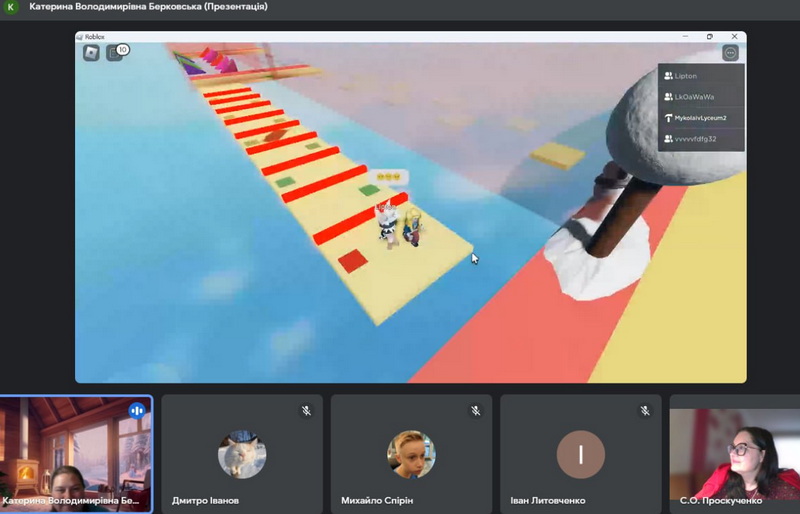Click the friends icon beside LkOaWaWa
Screen dimensions: 800x514
[x=668, y=96]
